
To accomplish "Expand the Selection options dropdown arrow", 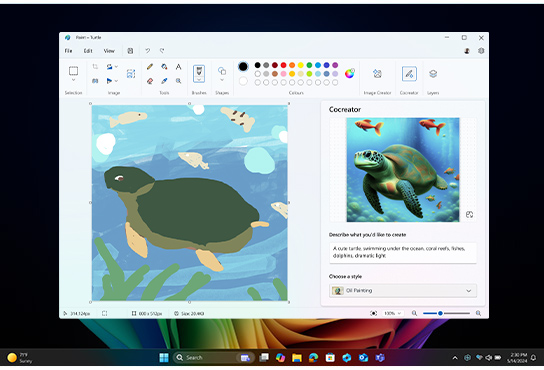I will tap(73, 80).
